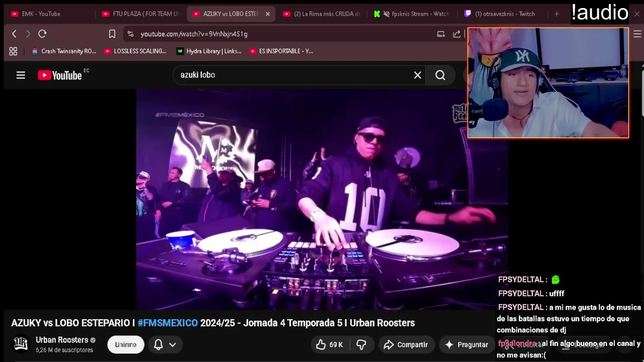Open ES INSOPORTABLE bookmark
The width and height of the screenshot is (644, 362).
click(281, 51)
